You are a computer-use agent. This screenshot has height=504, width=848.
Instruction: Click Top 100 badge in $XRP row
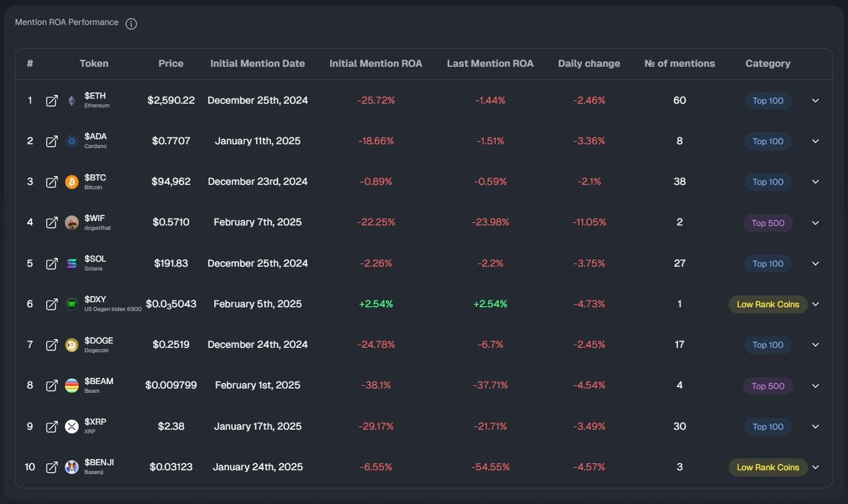(x=768, y=427)
